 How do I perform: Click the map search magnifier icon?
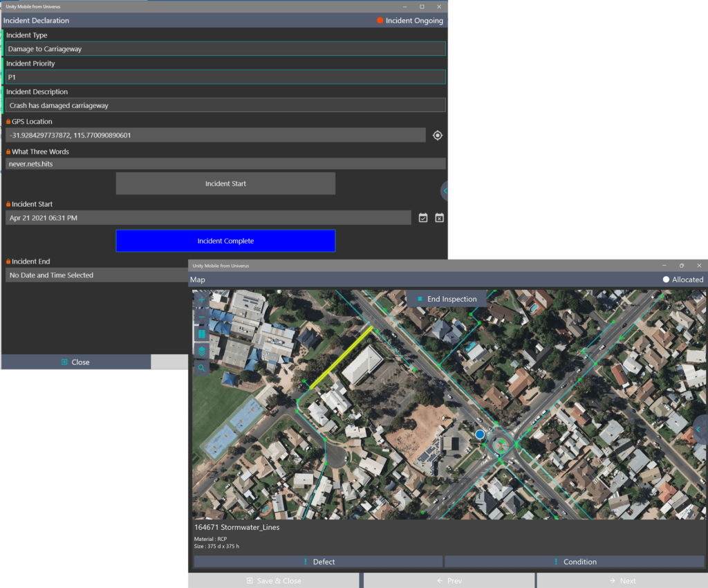coord(201,368)
